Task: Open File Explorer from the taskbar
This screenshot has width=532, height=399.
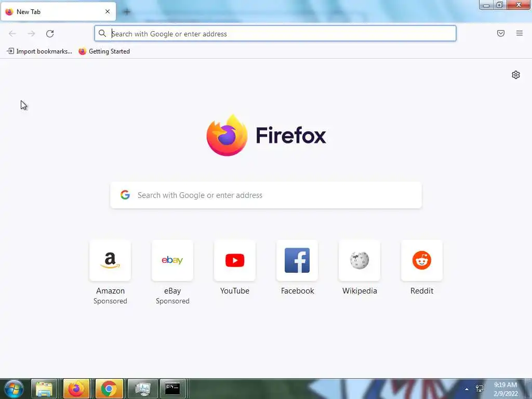Action: (44, 389)
